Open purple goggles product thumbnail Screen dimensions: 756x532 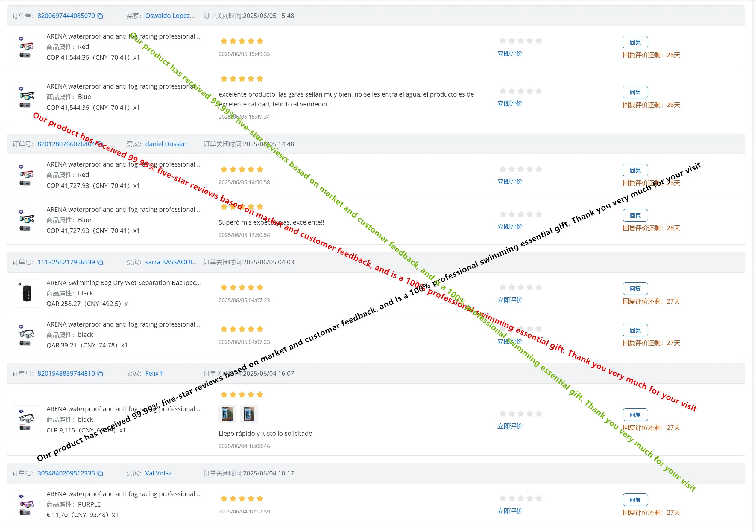coord(27,504)
